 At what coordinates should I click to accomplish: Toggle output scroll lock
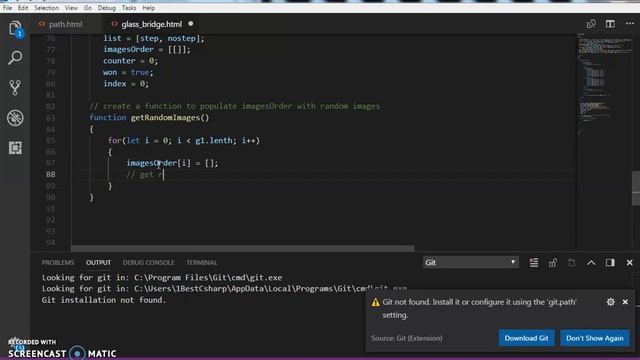(x=553, y=262)
